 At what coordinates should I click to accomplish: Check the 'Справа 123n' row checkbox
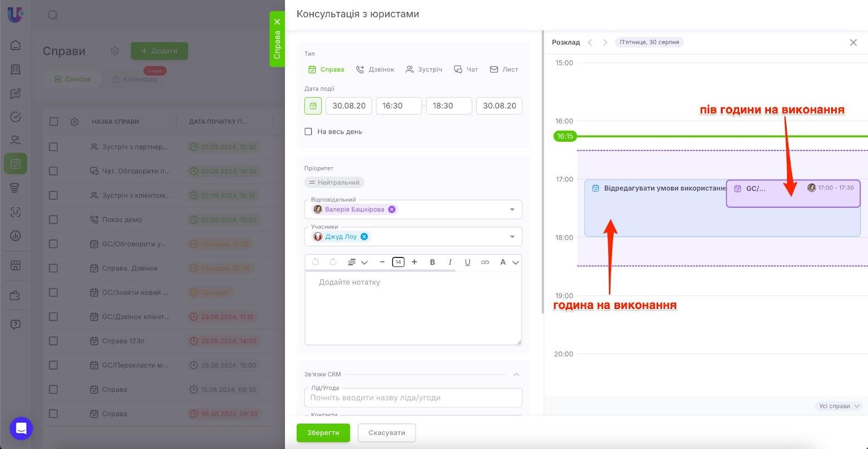point(53,341)
